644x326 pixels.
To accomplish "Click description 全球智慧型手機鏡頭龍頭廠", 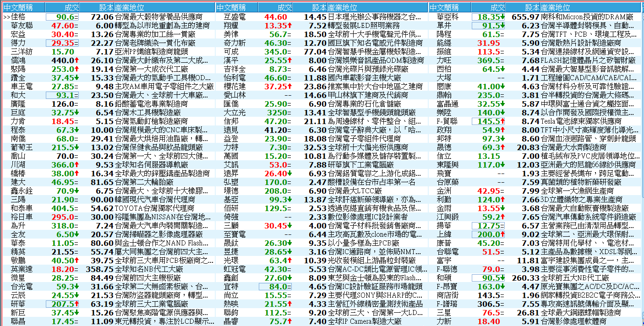I will (371, 112).
